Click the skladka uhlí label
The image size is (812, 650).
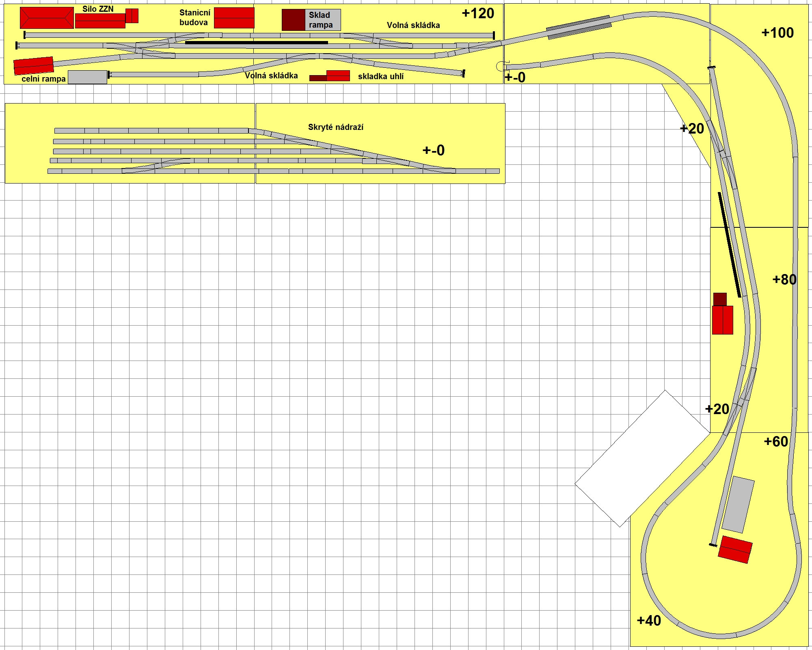pyautogui.click(x=381, y=76)
